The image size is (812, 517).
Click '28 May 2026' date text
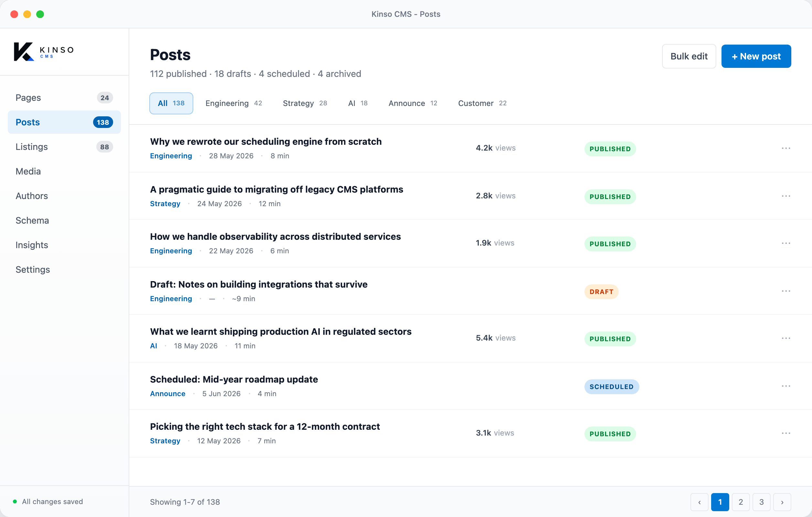pyautogui.click(x=231, y=156)
